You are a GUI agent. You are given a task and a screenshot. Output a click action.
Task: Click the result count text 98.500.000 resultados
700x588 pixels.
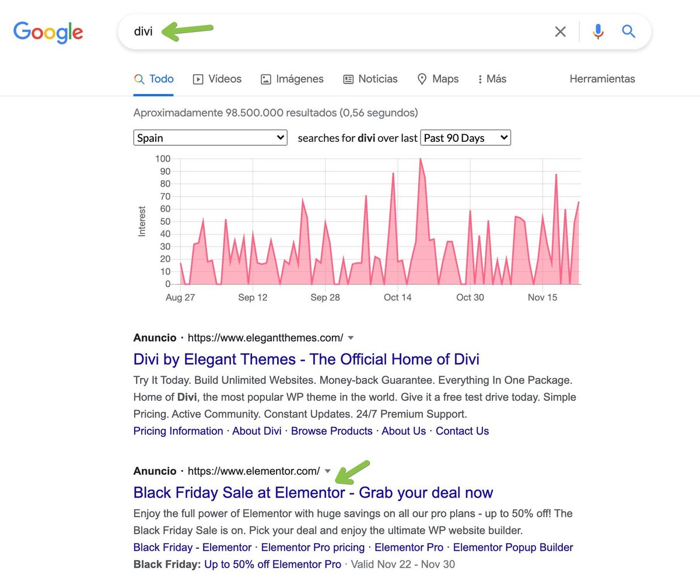(281, 113)
